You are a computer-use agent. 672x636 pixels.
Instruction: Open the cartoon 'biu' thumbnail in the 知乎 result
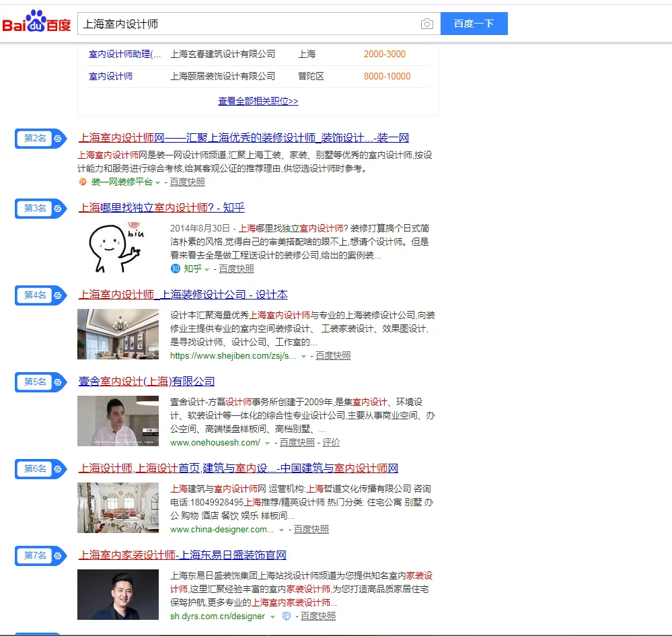click(118, 248)
